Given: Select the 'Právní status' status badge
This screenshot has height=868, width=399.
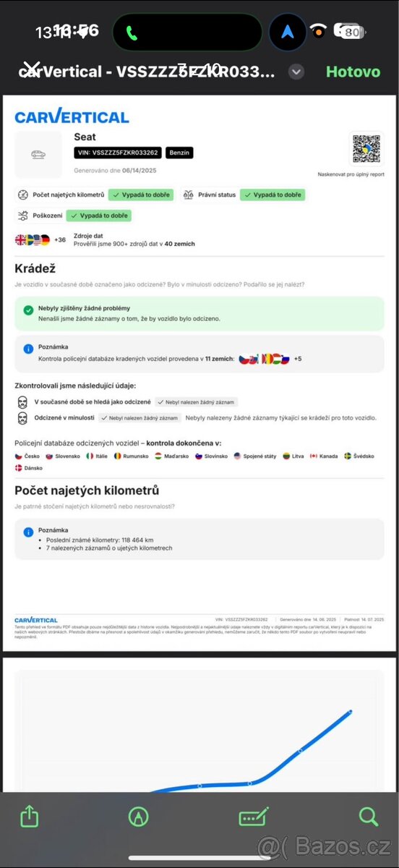Looking at the screenshot, I should (243, 195).
